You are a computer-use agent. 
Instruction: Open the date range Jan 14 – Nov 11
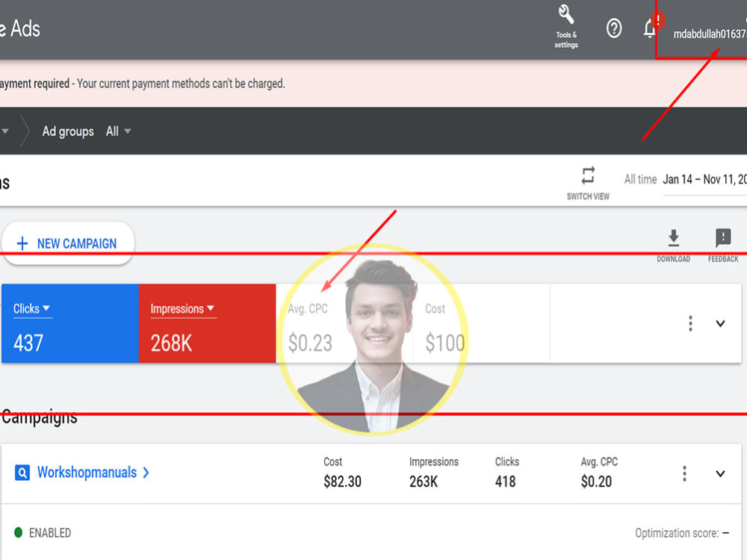pyautogui.click(x=704, y=179)
